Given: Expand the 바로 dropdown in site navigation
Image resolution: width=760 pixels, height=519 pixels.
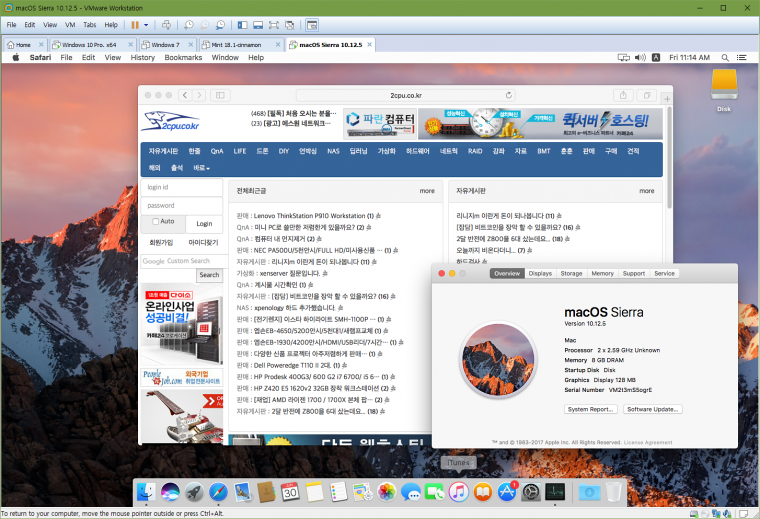Looking at the screenshot, I should 202,168.
